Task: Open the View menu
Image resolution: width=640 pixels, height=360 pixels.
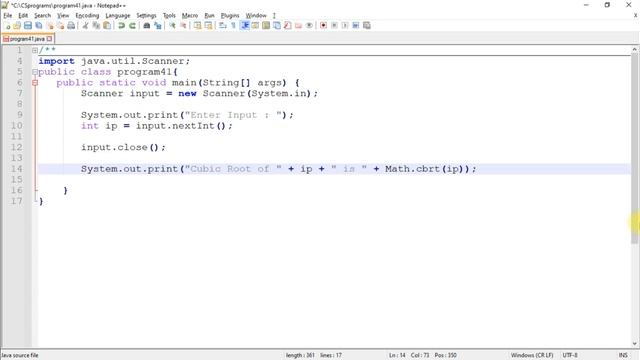Action: pyautogui.click(x=63, y=16)
